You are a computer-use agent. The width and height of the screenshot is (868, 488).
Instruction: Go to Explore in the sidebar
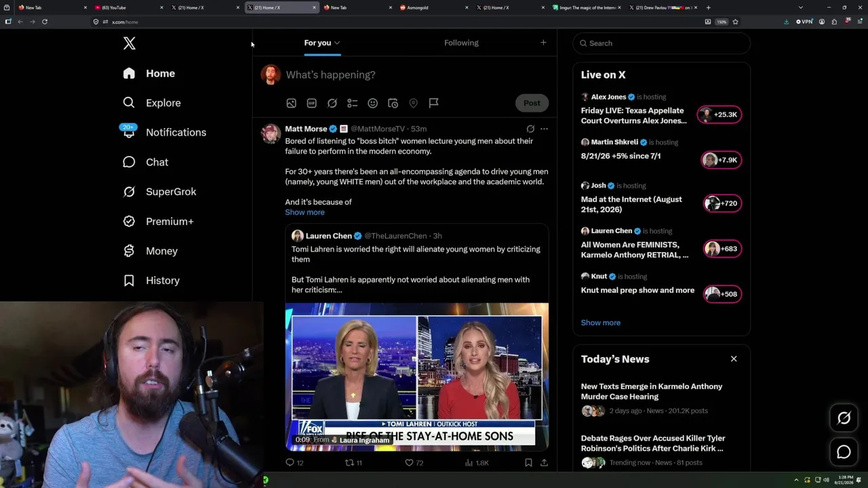(x=152, y=103)
